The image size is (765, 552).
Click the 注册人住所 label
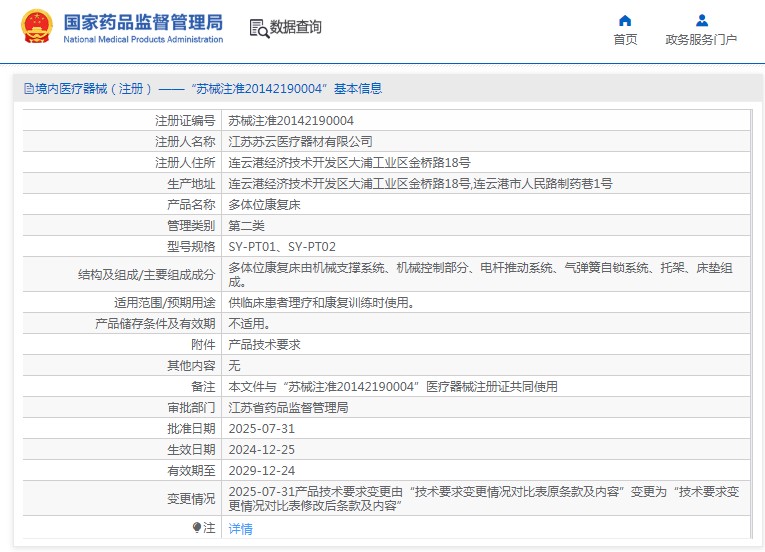point(185,163)
